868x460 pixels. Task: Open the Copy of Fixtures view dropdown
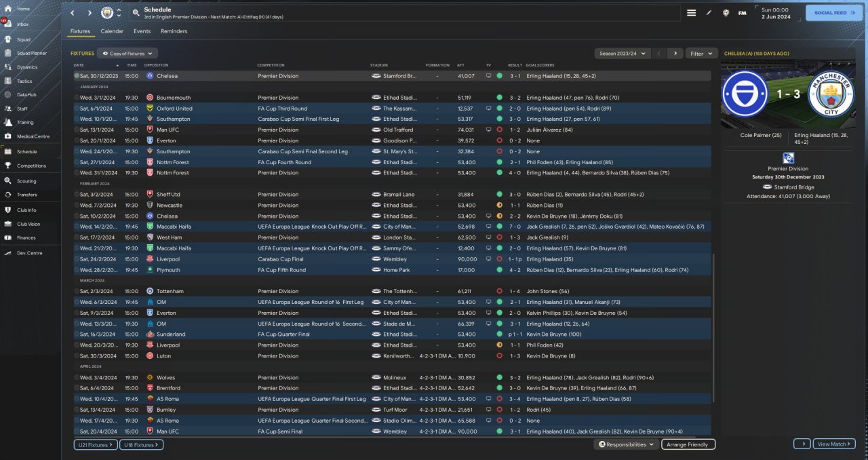click(x=127, y=53)
